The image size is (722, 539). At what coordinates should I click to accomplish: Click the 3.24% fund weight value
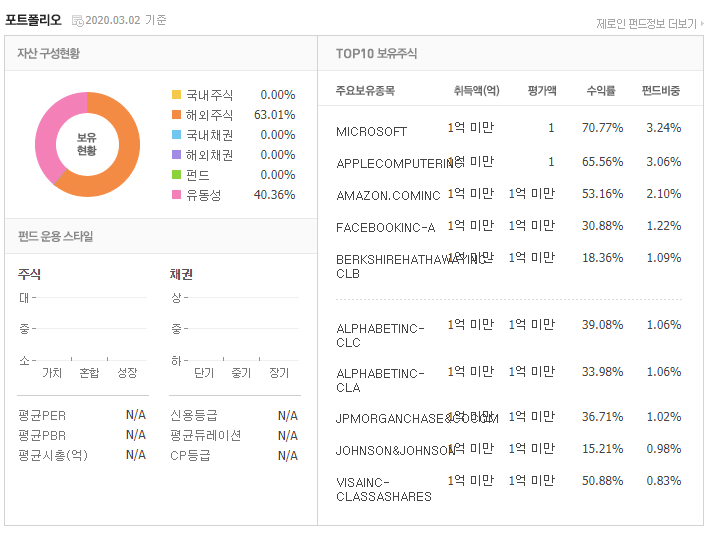[x=664, y=128]
